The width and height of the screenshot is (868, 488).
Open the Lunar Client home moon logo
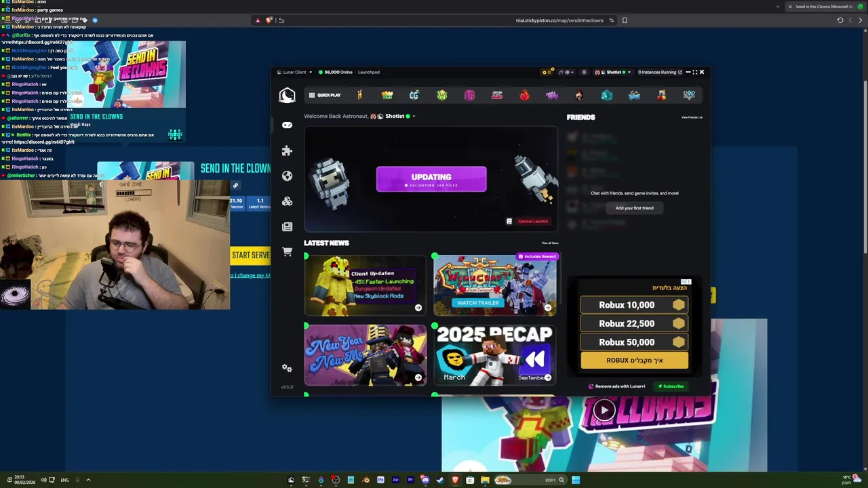tap(287, 96)
